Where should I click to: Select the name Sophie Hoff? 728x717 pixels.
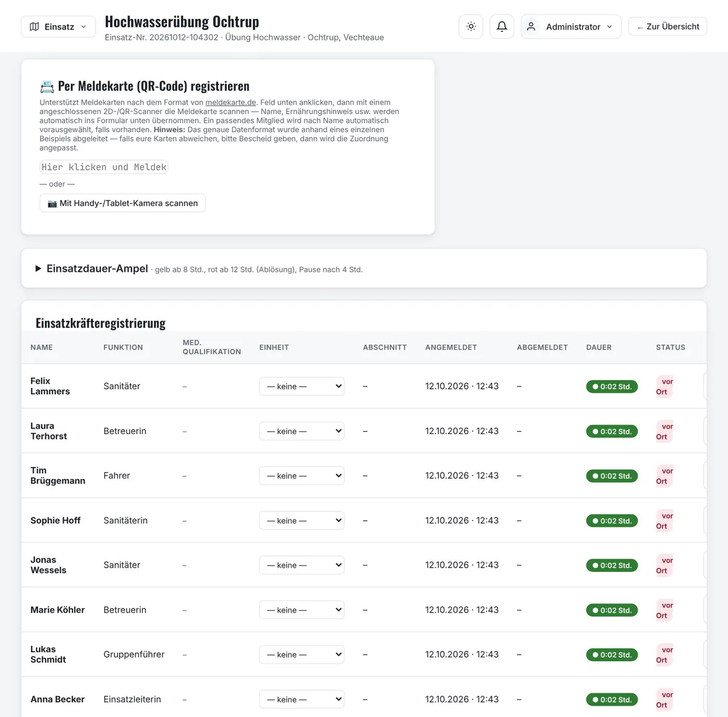[x=56, y=520]
